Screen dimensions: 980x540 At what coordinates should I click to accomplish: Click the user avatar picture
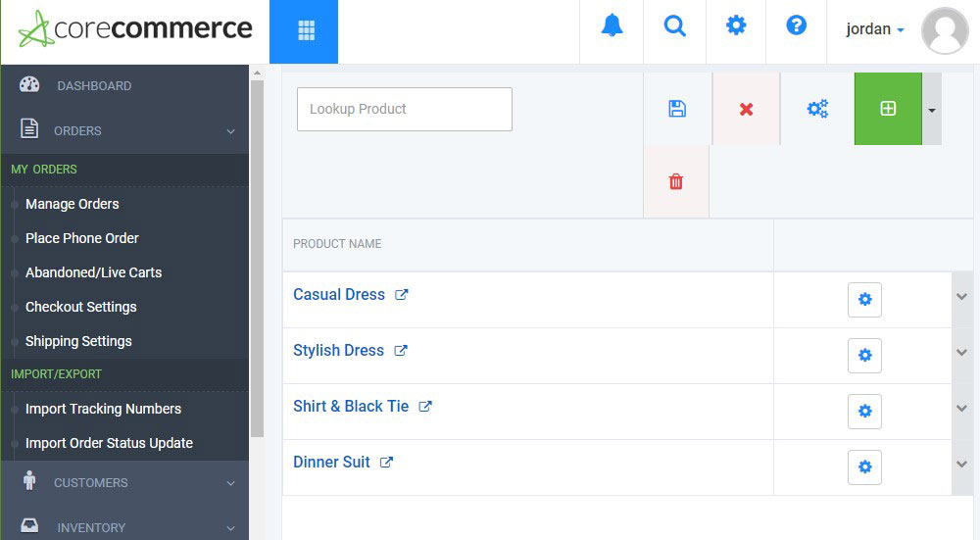tap(945, 30)
